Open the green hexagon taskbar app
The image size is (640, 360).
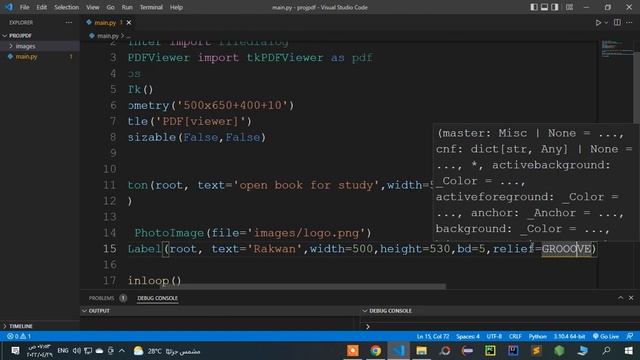tap(559, 351)
